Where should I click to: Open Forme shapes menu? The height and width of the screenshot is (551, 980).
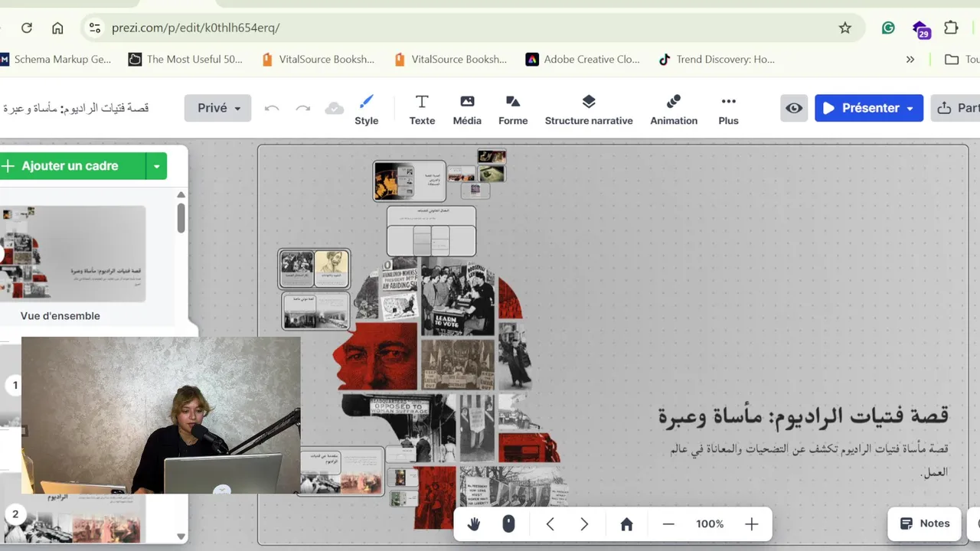point(513,109)
